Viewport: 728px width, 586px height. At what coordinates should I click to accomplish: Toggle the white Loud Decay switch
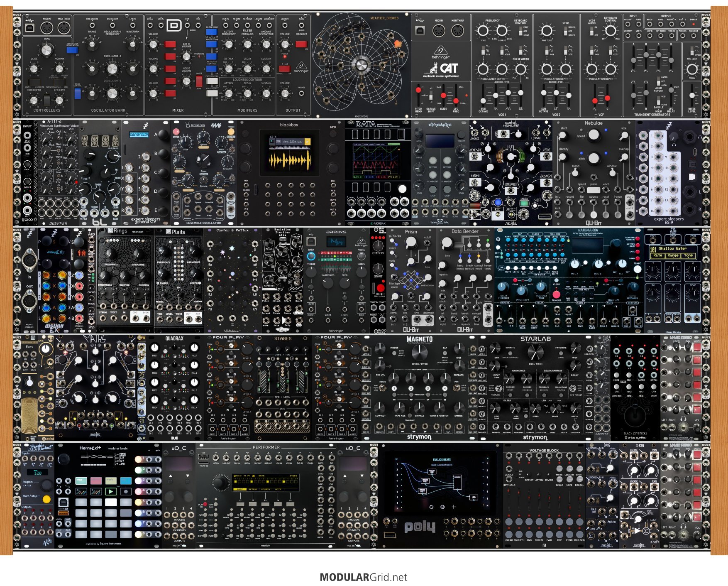tap(212, 93)
